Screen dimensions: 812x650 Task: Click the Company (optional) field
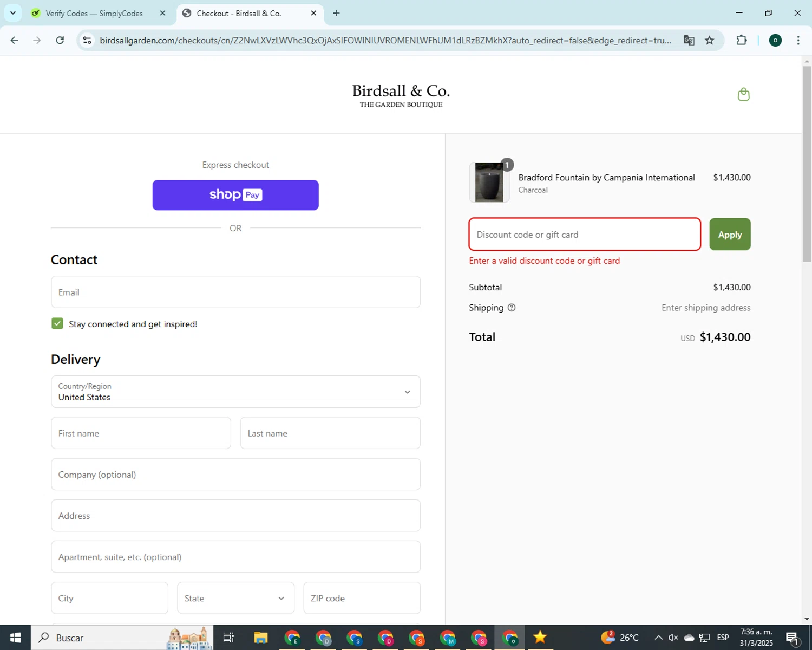235,474
